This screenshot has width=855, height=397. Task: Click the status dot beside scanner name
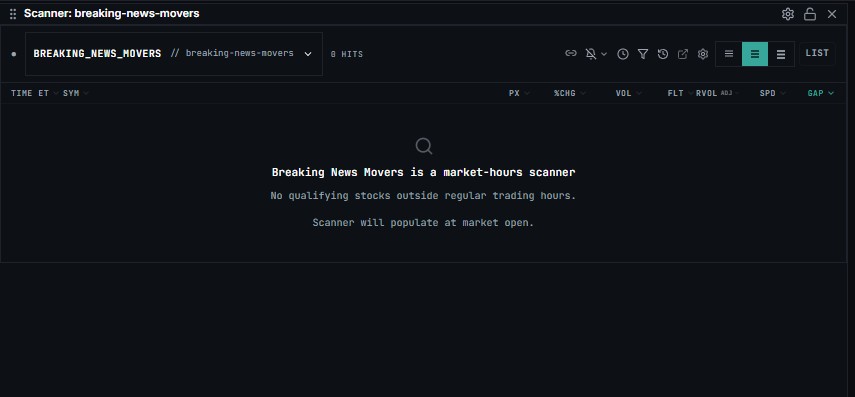[14, 54]
